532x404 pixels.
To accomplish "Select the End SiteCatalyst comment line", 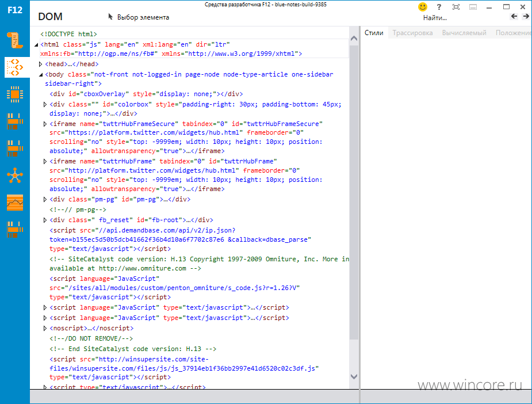I will (133, 349).
